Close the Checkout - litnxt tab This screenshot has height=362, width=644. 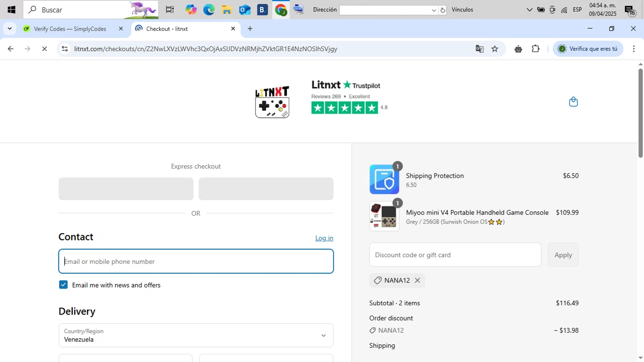tap(233, 29)
